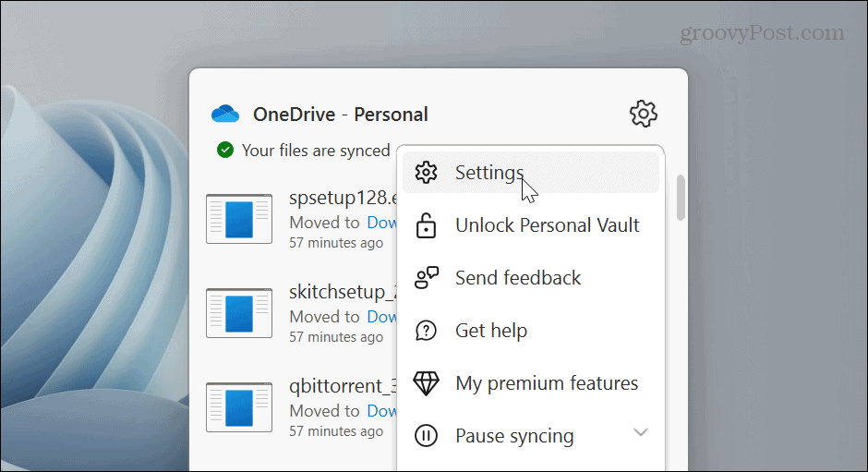This screenshot has height=472, width=868.
Task: Open My premium features
Action: point(530,383)
